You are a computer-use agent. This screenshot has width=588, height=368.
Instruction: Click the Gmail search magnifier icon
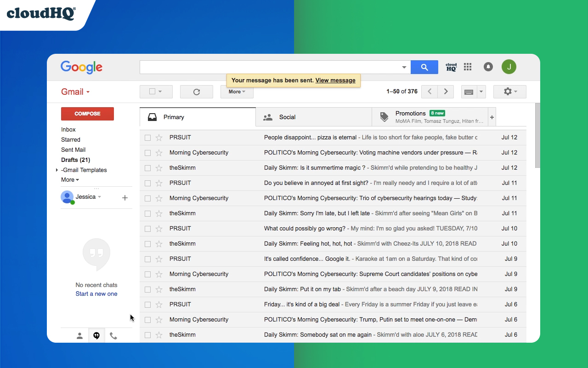tap(424, 67)
